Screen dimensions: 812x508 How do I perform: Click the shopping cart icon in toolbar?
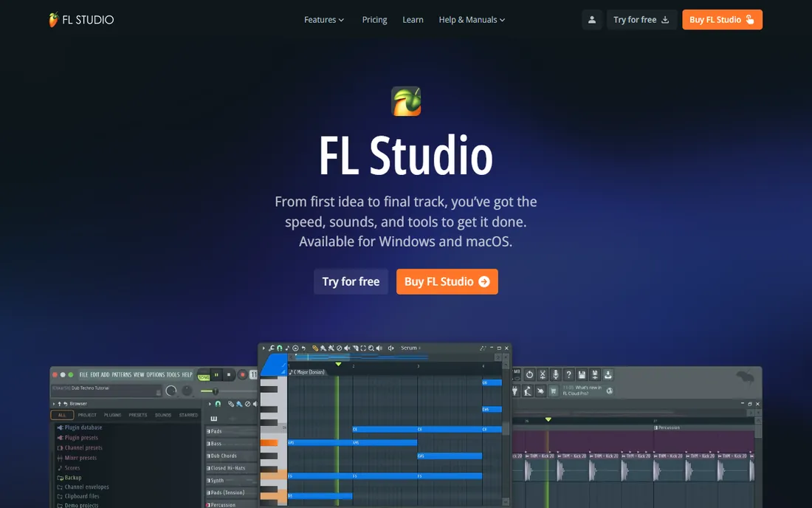553,391
